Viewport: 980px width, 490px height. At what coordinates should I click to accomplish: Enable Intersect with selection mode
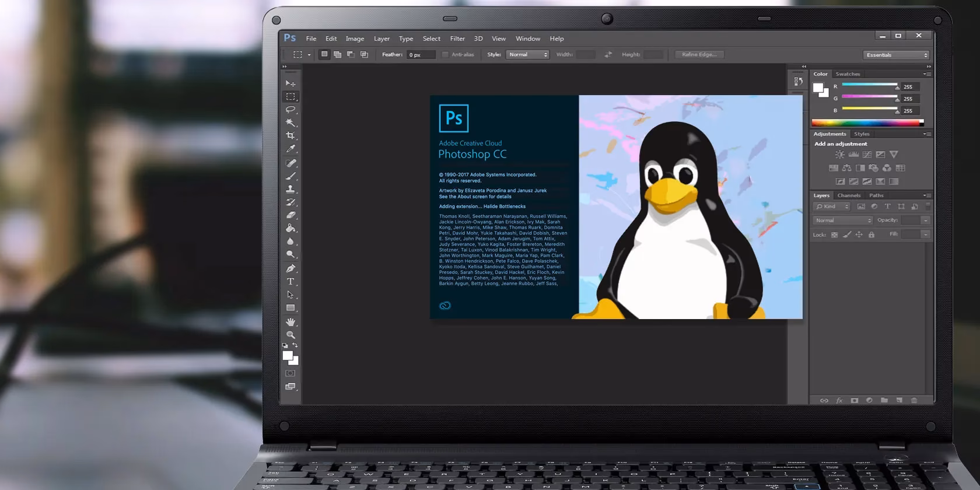(x=364, y=54)
